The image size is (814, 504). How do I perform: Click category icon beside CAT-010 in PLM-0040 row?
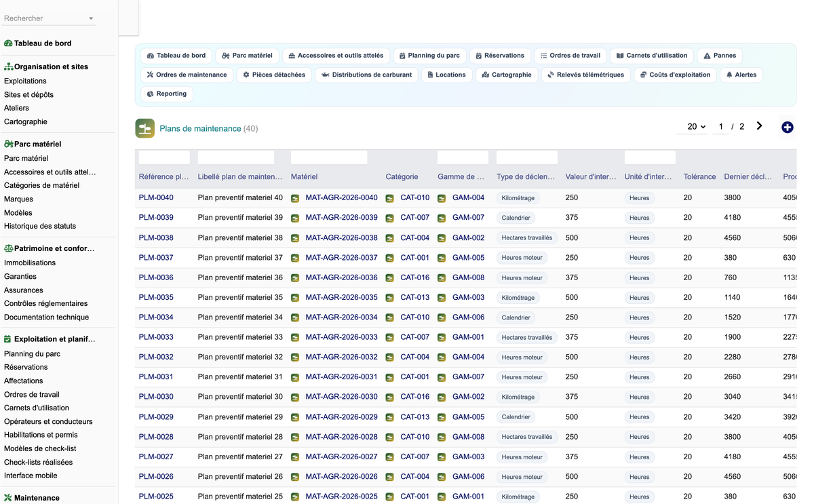click(x=390, y=198)
